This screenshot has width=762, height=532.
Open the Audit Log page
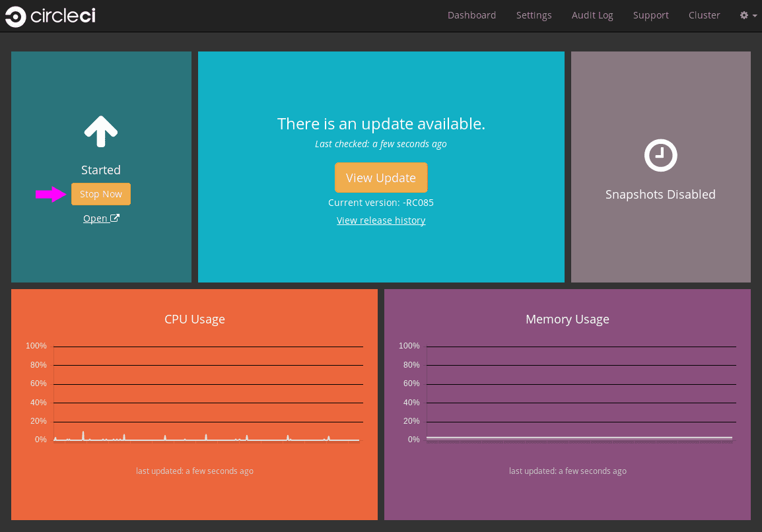tap(592, 15)
